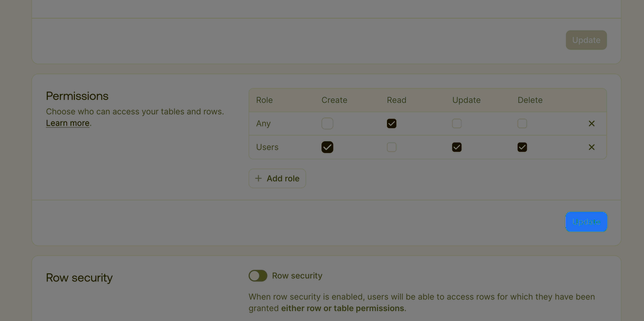Enable Update permission for the Any role
644x321 pixels.
pos(456,123)
